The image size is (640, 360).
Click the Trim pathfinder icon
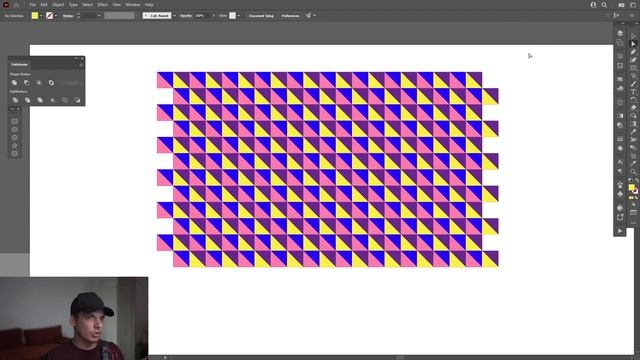27,100
